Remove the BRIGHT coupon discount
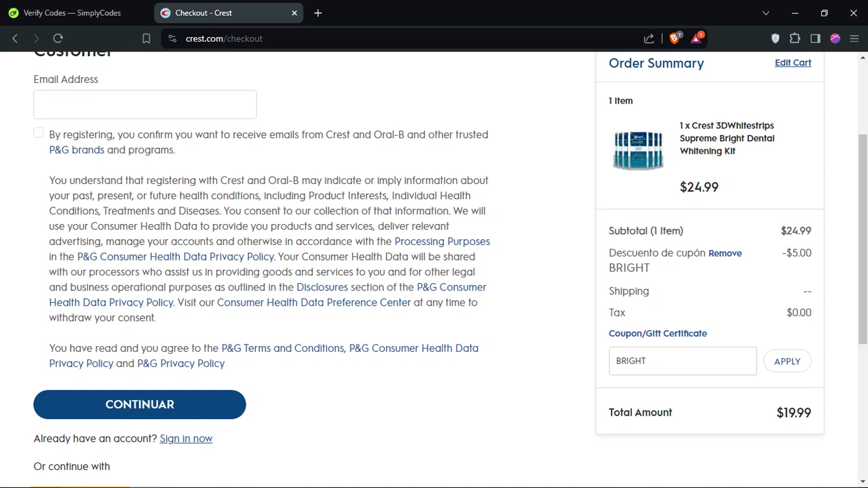 725,253
